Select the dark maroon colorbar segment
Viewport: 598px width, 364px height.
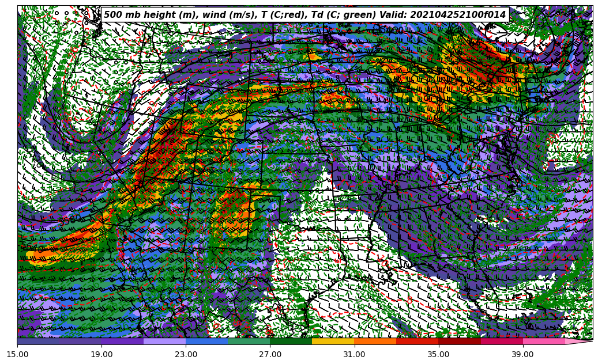[459, 341]
